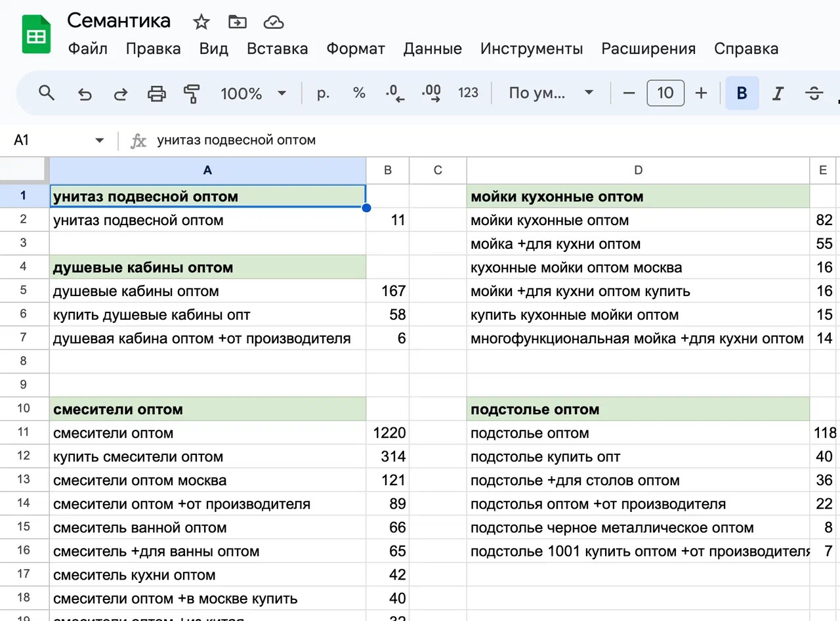Select row 10 header
The image size is (840, 621).
tap(24, 409)
